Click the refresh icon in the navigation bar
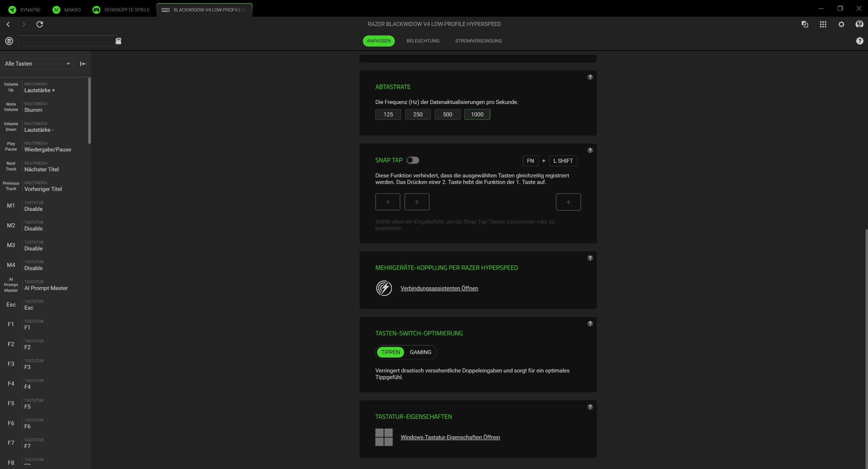Viewport: 868px width, 469px height. [x=40, y=24]
